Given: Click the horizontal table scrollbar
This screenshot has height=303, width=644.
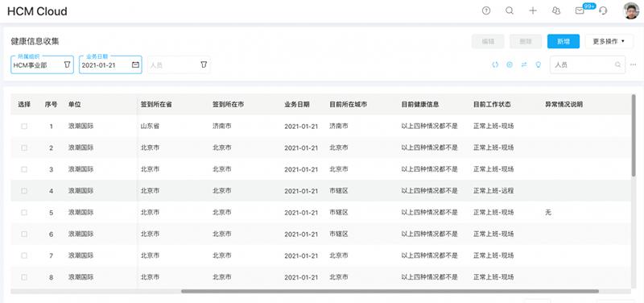Looking at the screenshot, I should coord(390,292).
